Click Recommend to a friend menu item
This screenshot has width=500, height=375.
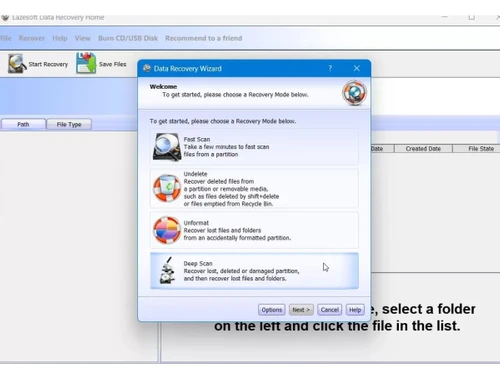pyautogui.click(x=204, y=38)
